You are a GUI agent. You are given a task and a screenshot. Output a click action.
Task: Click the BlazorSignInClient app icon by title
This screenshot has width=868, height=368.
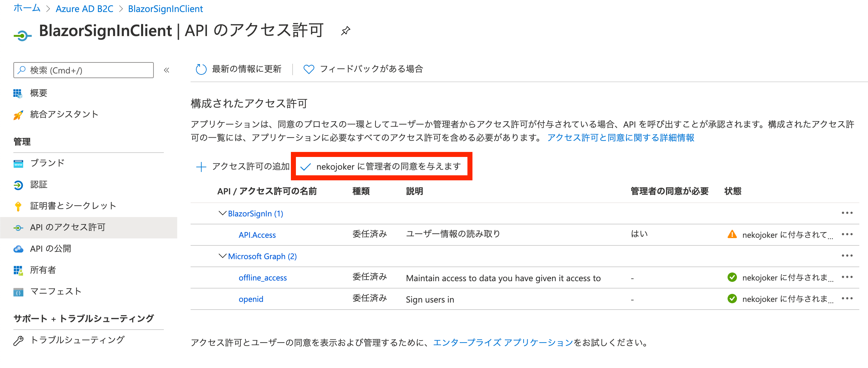coord(22,35)
